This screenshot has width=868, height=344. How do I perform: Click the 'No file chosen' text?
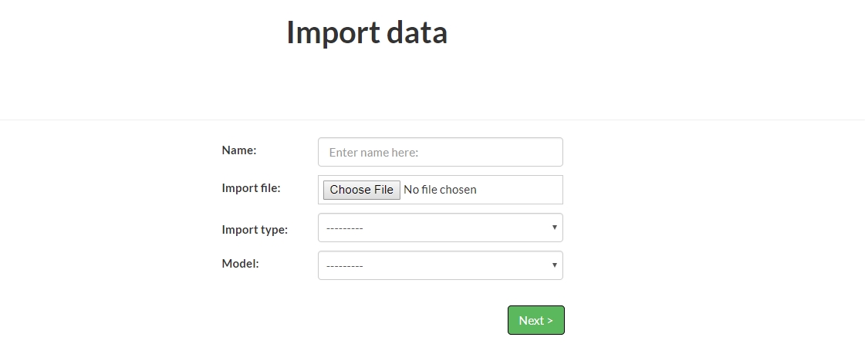(440, 190)
